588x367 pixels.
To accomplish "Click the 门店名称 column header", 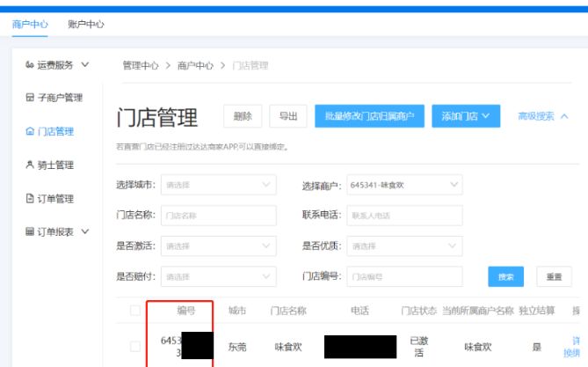I will 288,311.
